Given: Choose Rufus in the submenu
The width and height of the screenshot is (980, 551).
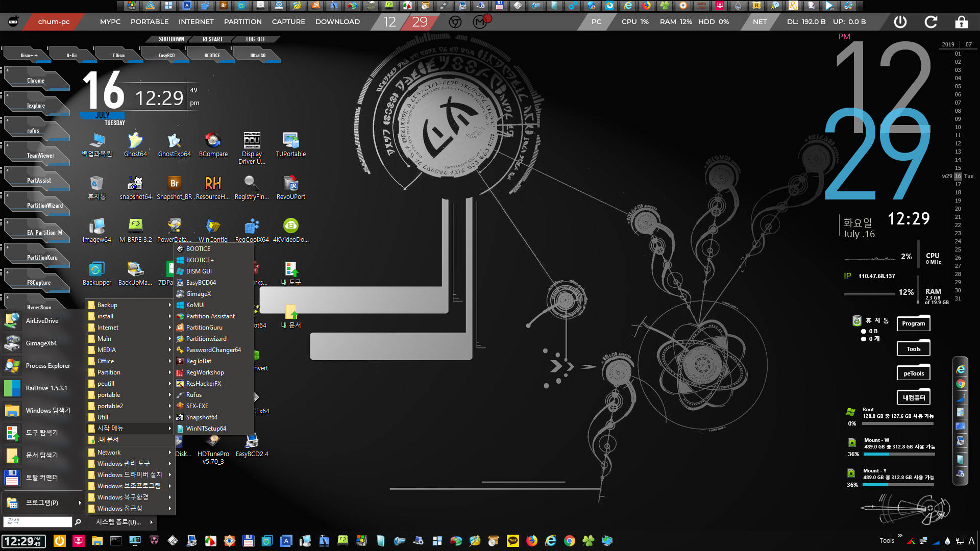Looking at the screenshot, I should [214, 395].
